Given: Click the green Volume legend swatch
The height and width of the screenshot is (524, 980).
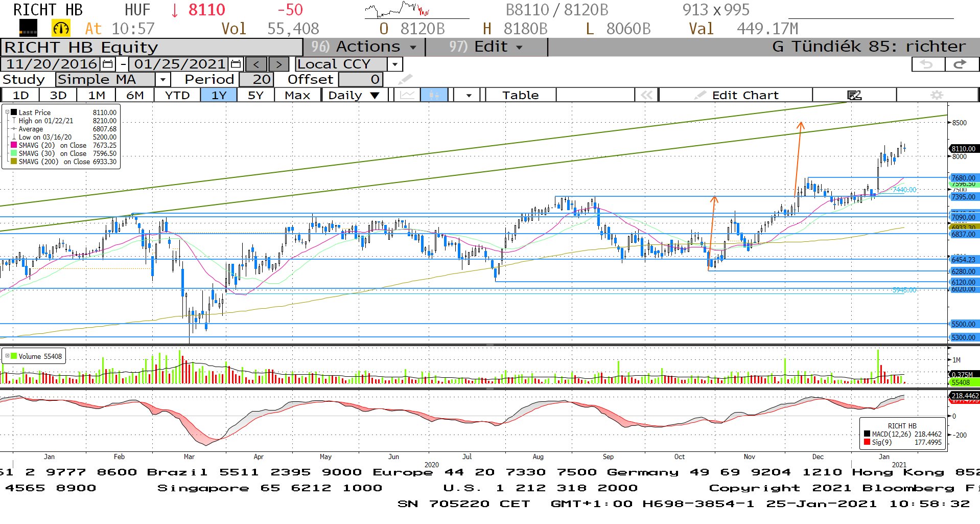Looking at the screenshot, I should [14, 356].
